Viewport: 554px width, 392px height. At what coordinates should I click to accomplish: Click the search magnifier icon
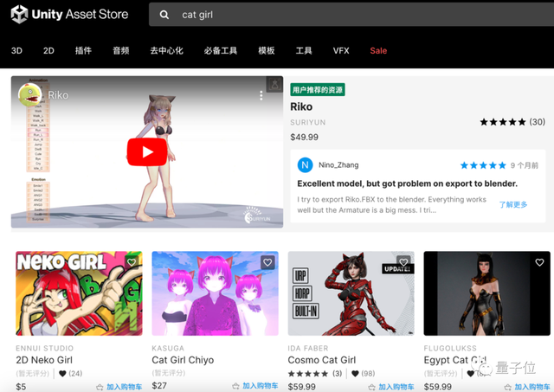click(x=164, y=15)
